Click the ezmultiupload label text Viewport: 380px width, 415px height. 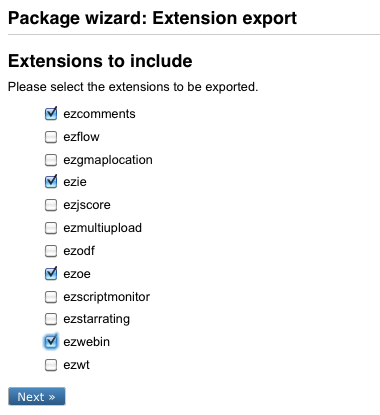coord(103,228)
